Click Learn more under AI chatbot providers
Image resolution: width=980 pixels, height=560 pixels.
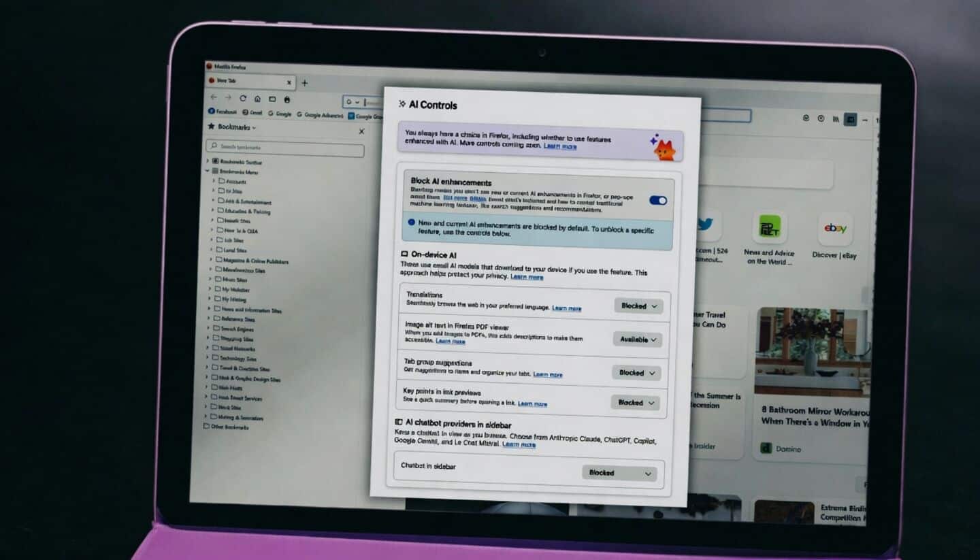coord(519,444)
